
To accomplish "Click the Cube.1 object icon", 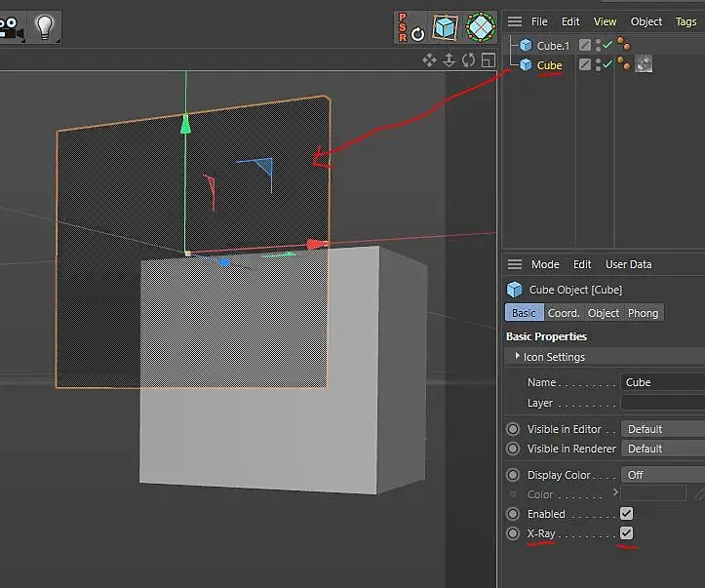I will coord(526,46).
